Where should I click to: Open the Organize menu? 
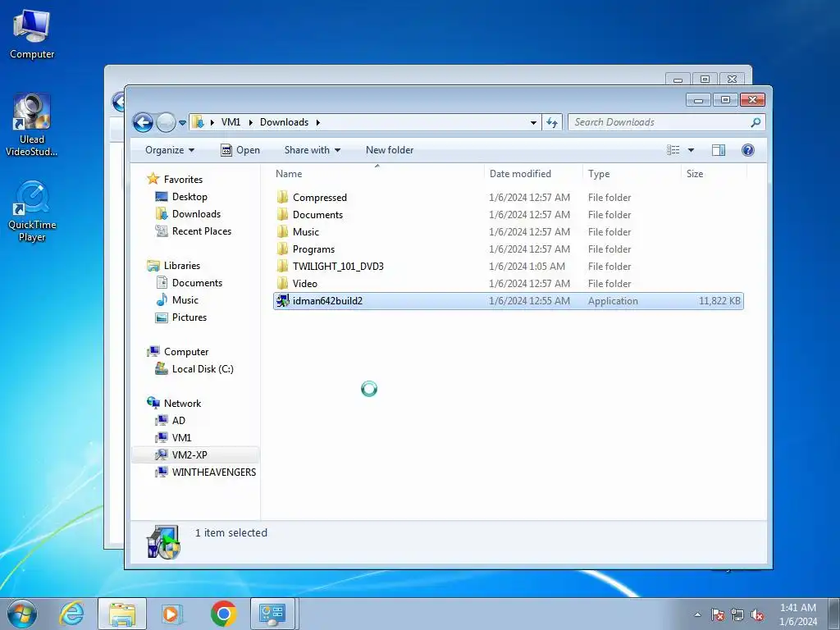point(169,150)
